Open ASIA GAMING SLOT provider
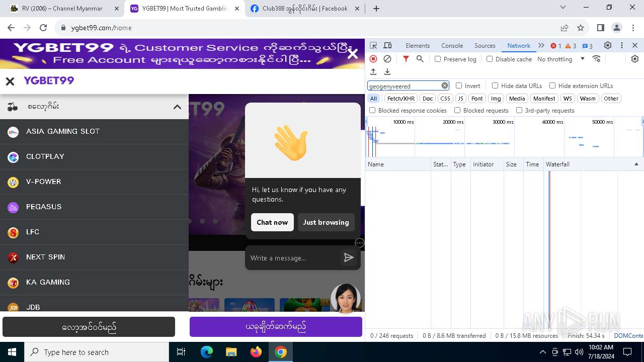 click(94, 131)
